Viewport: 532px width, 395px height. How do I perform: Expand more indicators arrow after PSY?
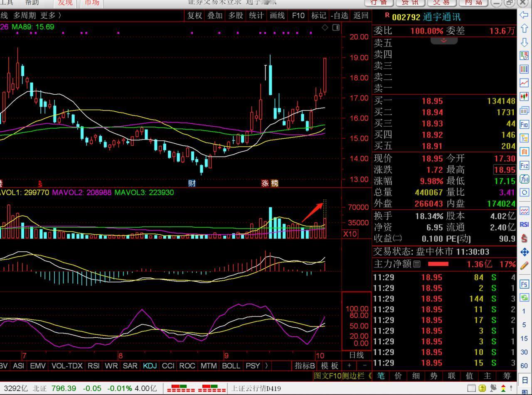point(266,366)
